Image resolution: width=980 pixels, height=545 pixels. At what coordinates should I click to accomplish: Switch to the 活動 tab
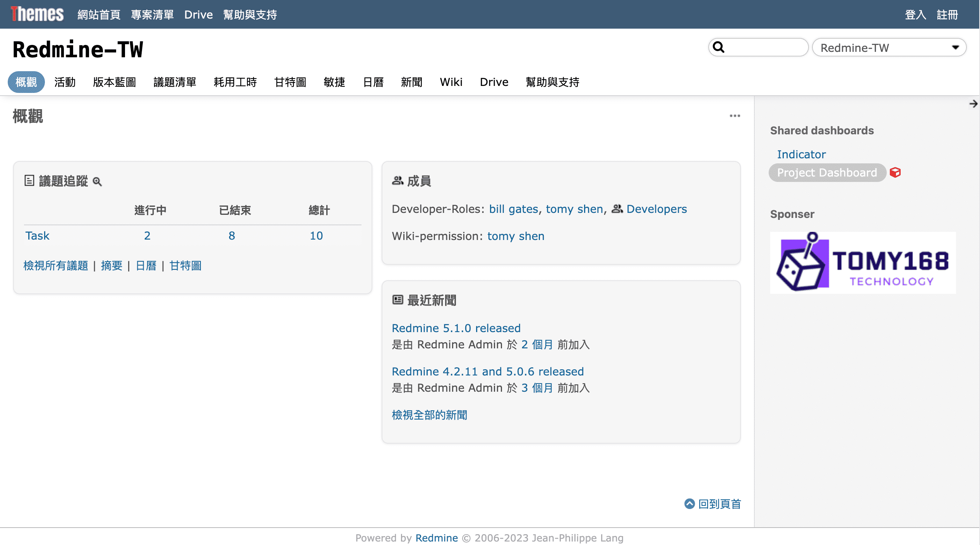click(65, 82)
